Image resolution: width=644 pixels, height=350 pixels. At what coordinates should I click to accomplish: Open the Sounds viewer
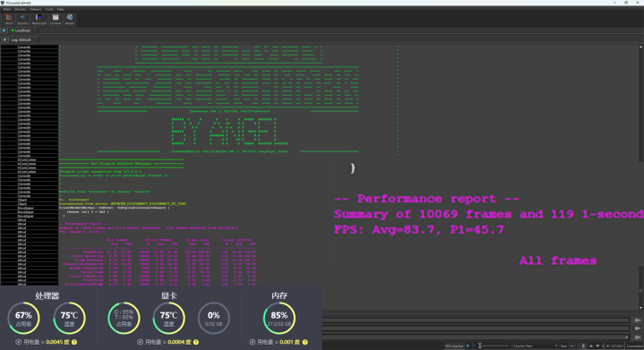click(22, 20)
